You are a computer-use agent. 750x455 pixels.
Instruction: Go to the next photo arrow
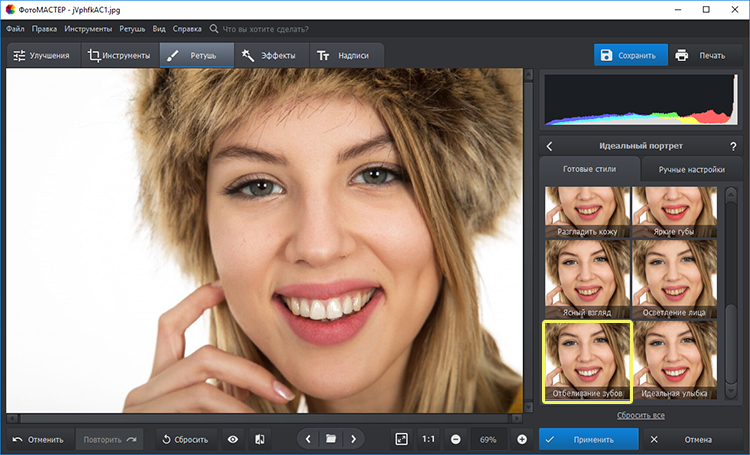pyautogui.click(x=353, y=439)
